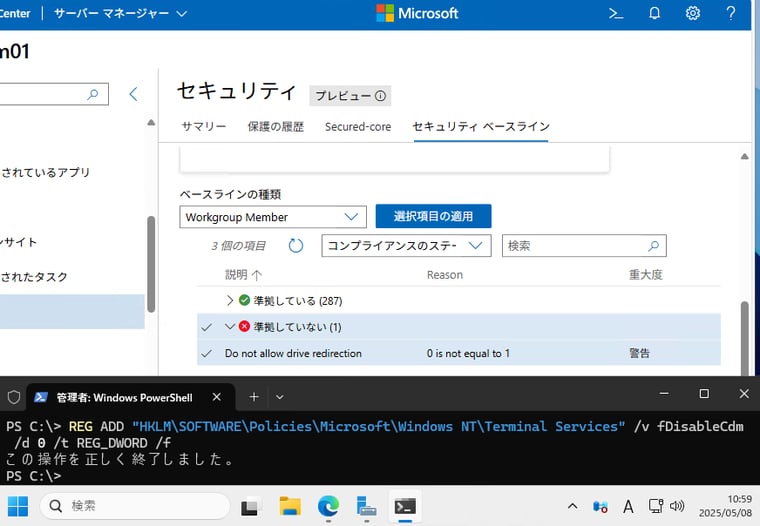Collapse 準拠していない (1) group
760x526 pixels.
[230, 327]
